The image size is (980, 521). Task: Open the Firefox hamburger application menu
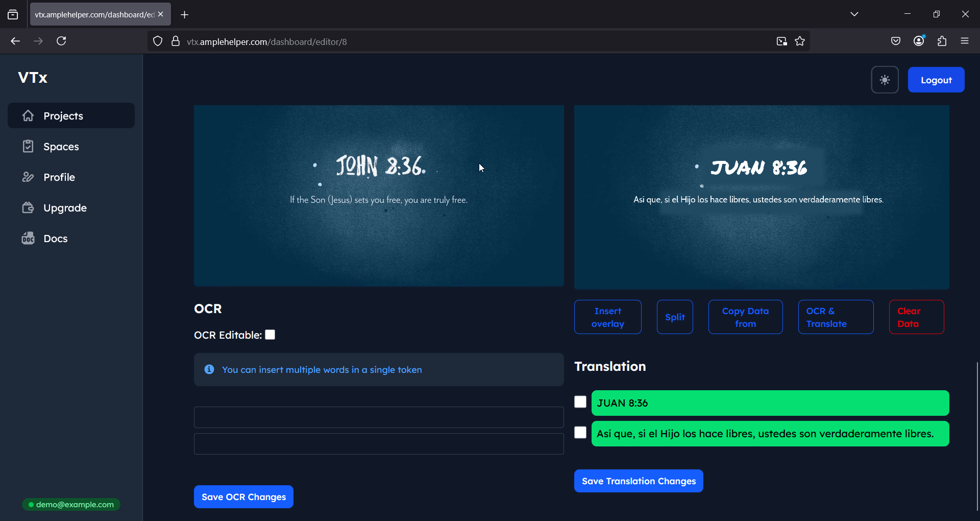[964, 41]
